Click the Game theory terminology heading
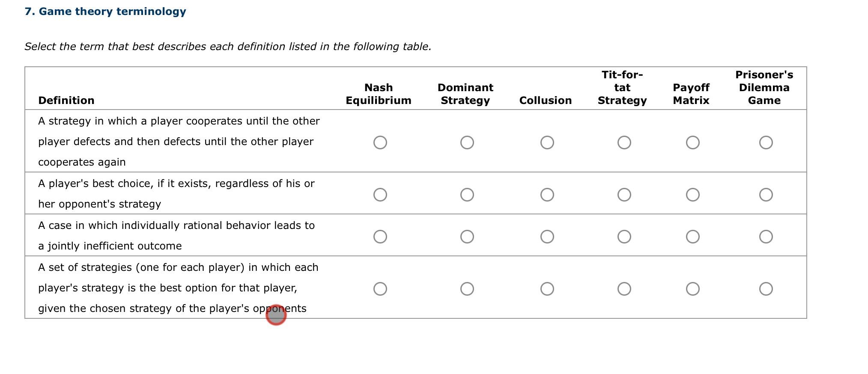Screen dimensions: 868x374 click(105, 11)
